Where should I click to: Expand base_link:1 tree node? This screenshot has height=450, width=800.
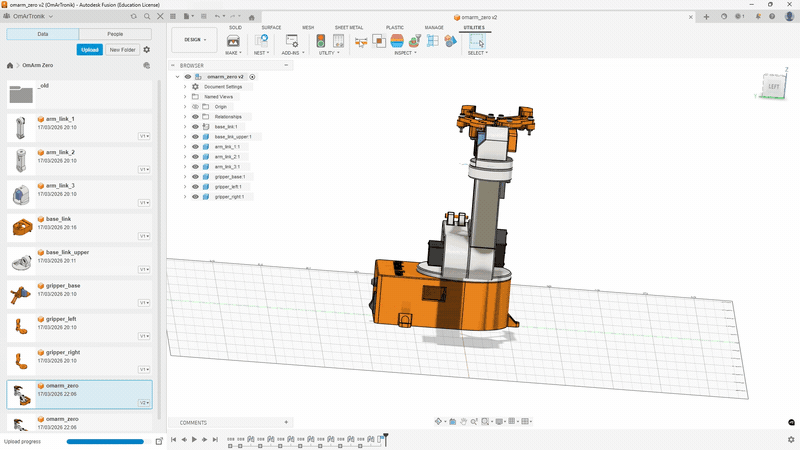pyautogui.click(x=185, y=127)
